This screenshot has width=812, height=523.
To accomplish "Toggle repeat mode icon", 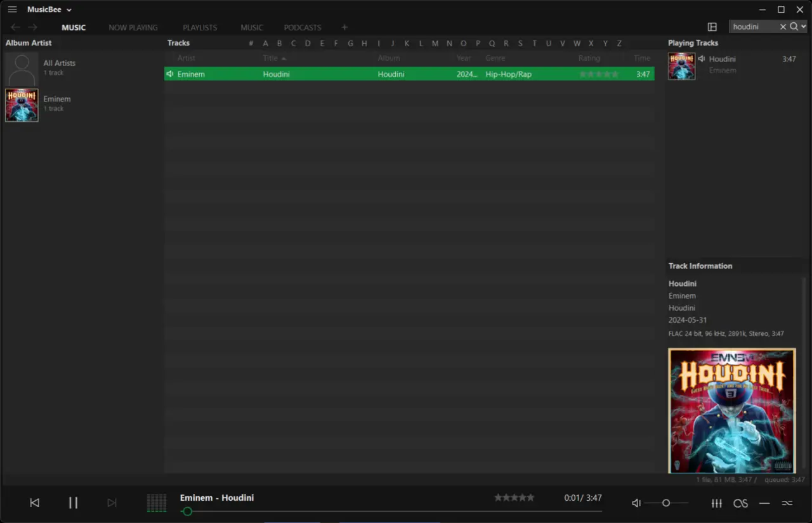I will (x=764, y=503).
